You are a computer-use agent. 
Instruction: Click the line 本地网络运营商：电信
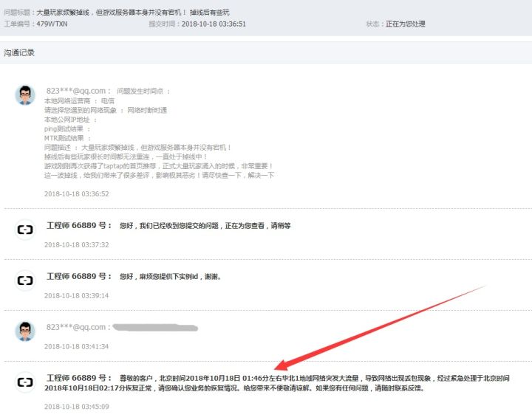tap(79, 100)
